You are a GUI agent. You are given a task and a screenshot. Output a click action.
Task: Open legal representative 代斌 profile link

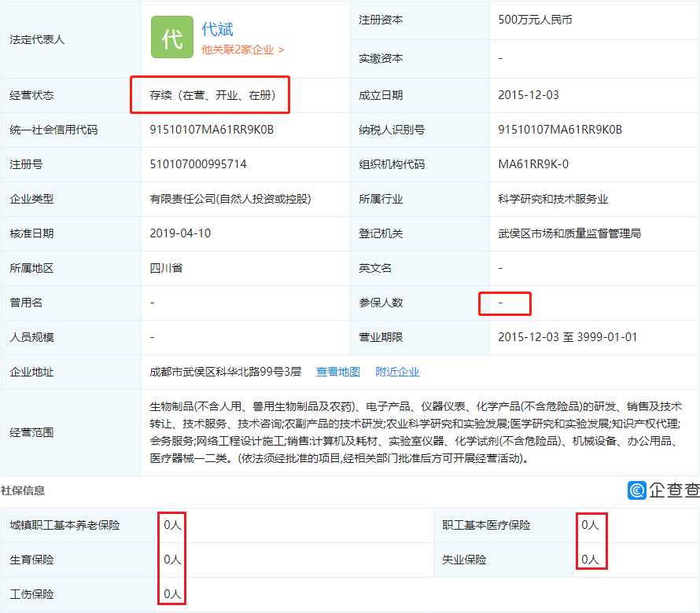[x=217, y=29]
